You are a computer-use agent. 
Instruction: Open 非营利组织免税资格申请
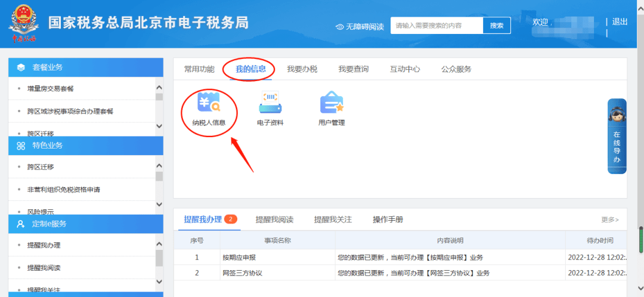pyautogui.click(x=64, y=190)
